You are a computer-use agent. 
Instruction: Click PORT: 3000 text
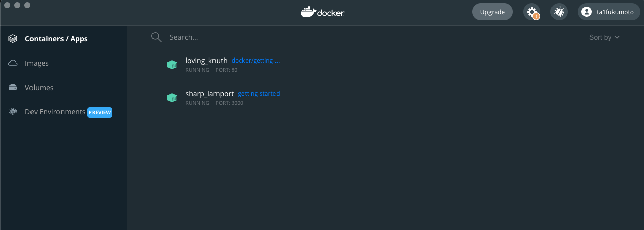(x=229, y=103)
